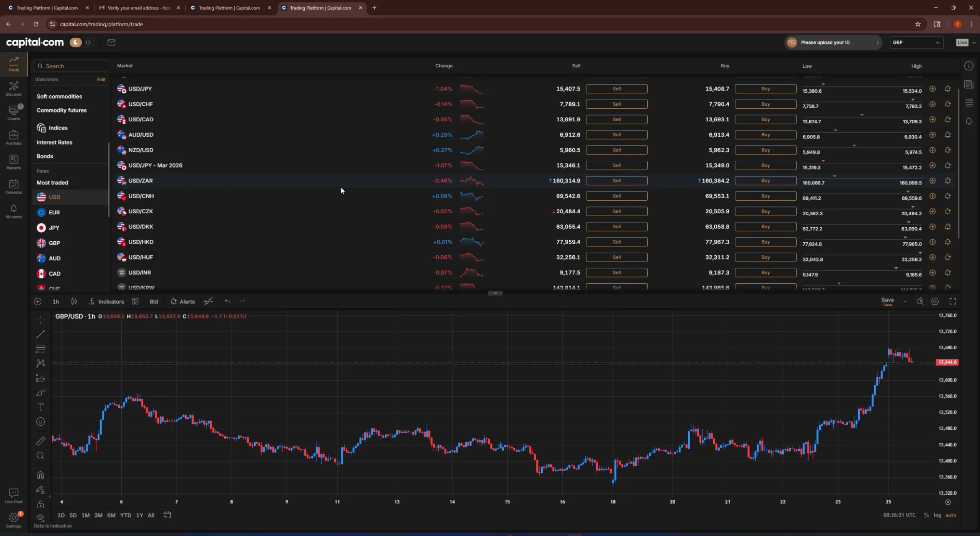Image resolution: width=980 pixels, height=536 pixels.
Task: Expand the Save options chevron
Action: (905, 301)
